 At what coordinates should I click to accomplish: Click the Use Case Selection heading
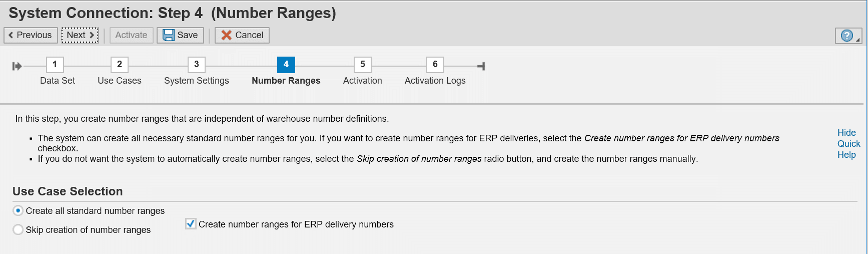coord(68,191)
